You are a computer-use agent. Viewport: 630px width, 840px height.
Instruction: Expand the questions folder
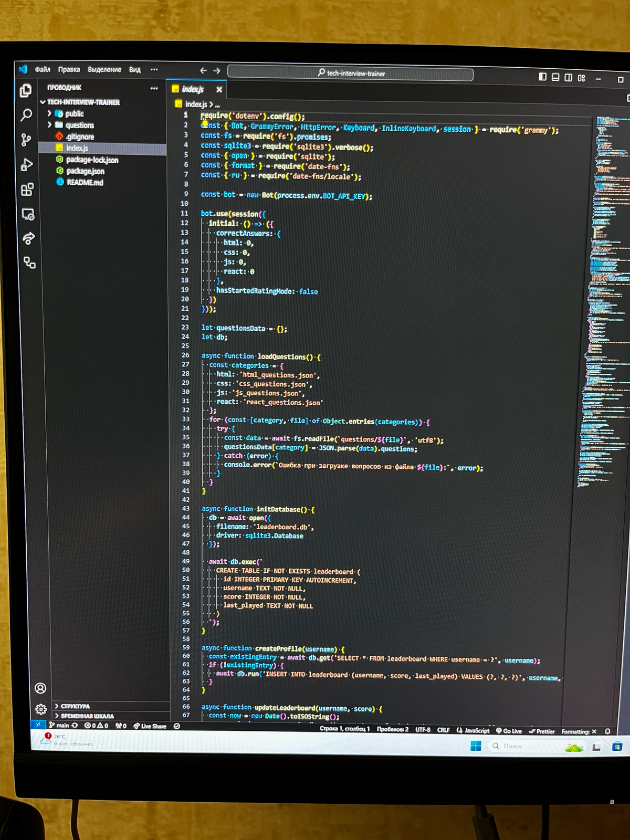click(79, 125)
